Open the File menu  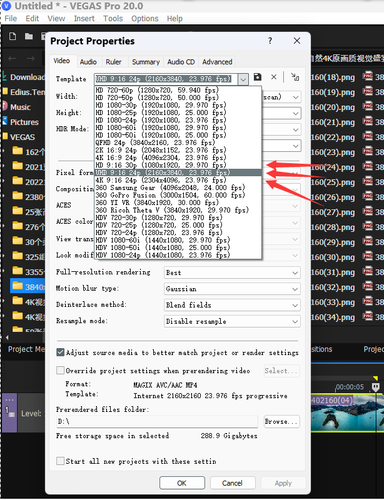point(11,18)
